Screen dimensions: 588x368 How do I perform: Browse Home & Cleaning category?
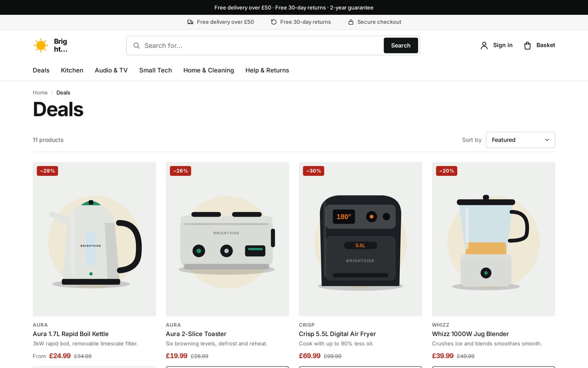click(209, 70)
